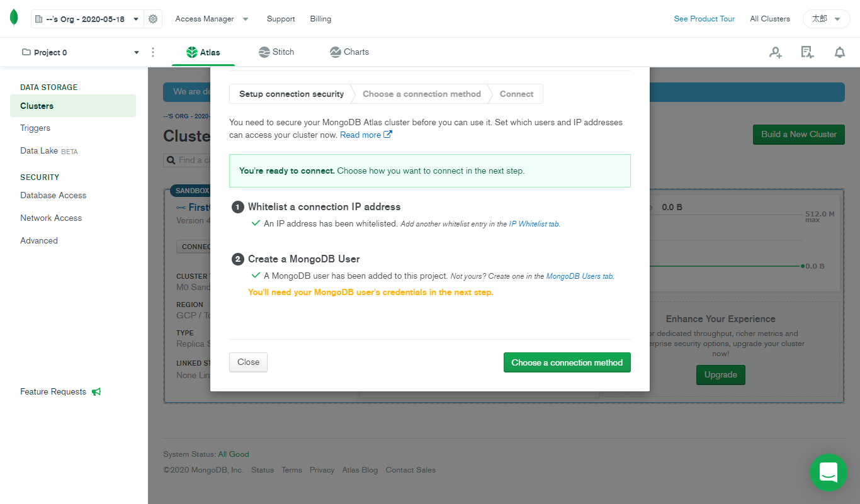This screenshot has width=860, height=504.
Task: Switch to the Charts tab
Action: tap(349, 52)
